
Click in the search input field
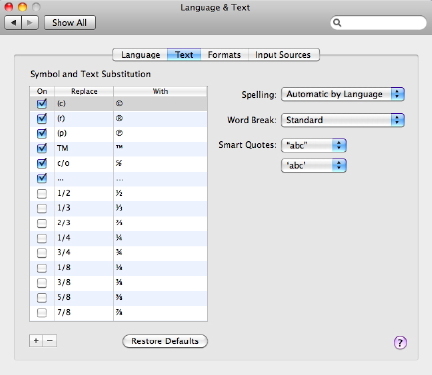(378, 23)
